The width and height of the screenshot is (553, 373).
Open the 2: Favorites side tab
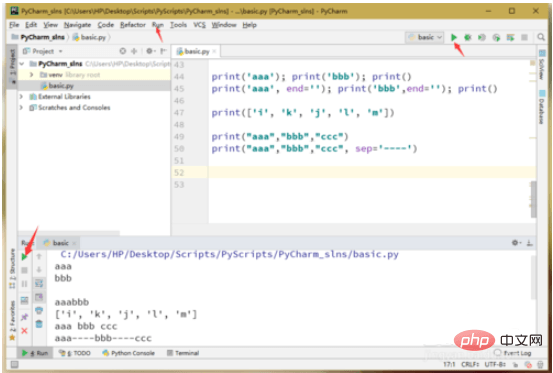coord(12,320)
